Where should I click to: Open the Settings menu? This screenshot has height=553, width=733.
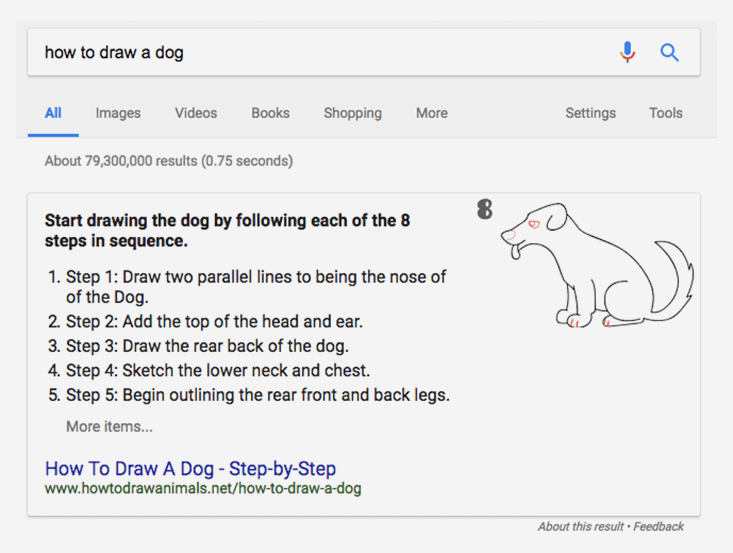(590, 113)
